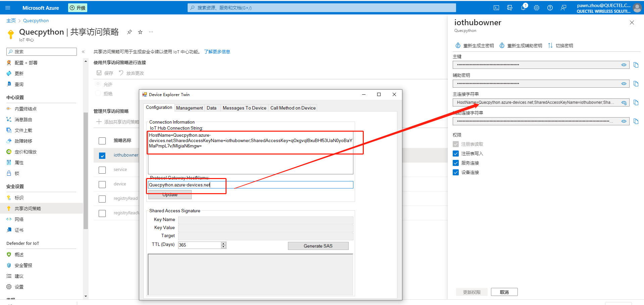644x305 pixels.
Task: Uncheck the iothubowner policy checkbox
Action: pos(102,156)
